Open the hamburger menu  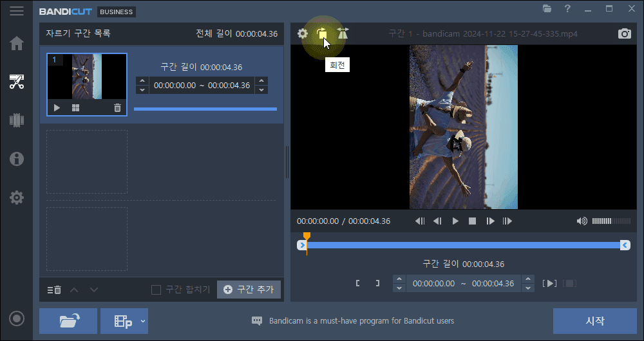(17, 11)
